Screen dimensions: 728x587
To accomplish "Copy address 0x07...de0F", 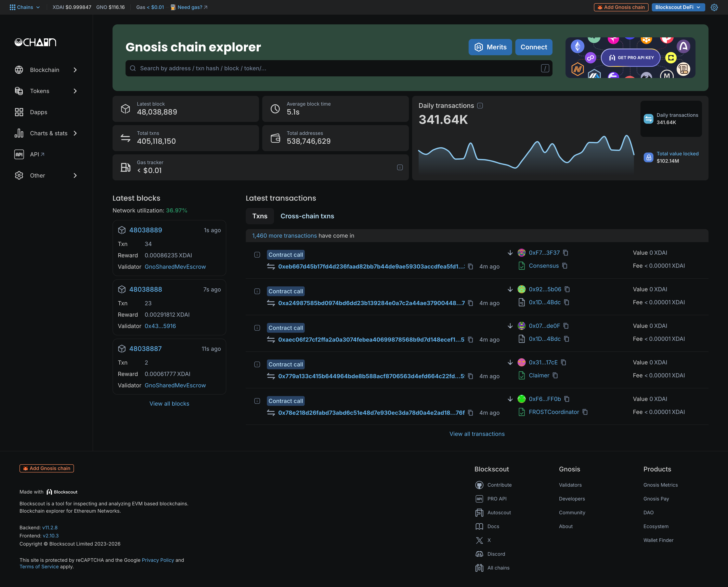I will pos(566,326).
